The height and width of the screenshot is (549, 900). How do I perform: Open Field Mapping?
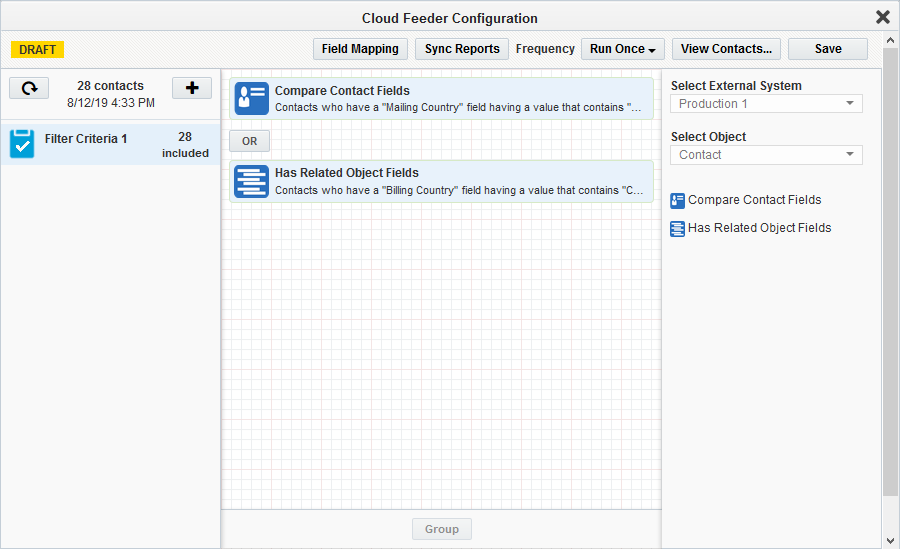click(x=360, y=49)
